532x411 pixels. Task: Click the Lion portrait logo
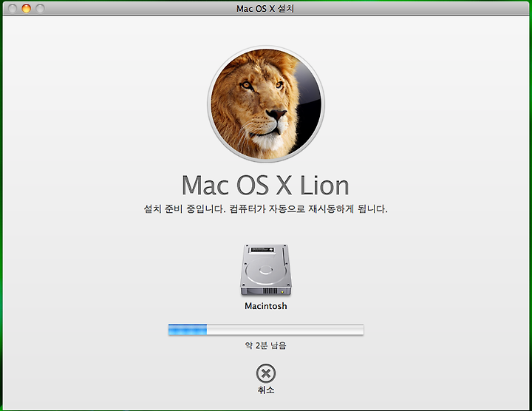coord(266,103)
